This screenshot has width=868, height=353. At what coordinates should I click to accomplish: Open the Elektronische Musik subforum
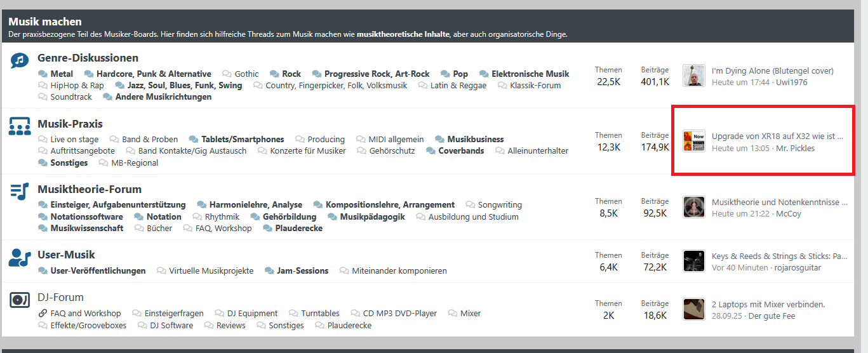pyautogui.click(x=530, y=74)
